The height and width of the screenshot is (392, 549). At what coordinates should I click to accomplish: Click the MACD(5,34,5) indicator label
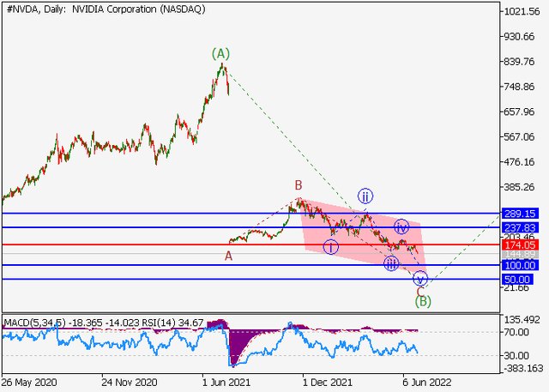coord(34,323)
